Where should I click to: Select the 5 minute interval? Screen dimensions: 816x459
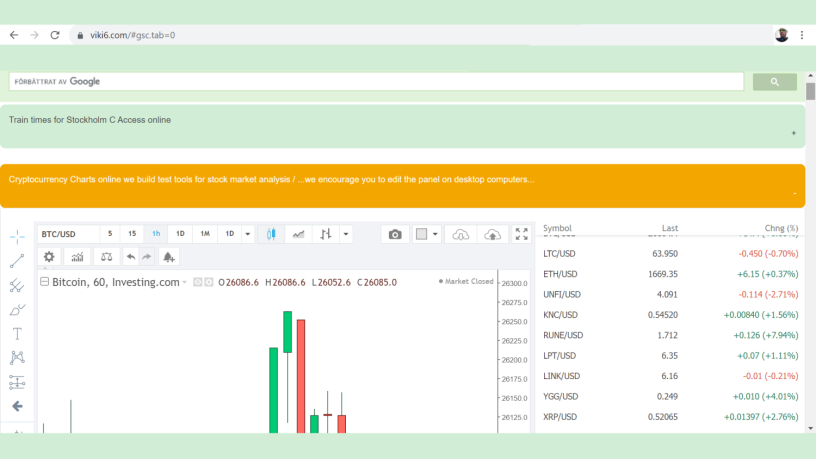(110, 234)
